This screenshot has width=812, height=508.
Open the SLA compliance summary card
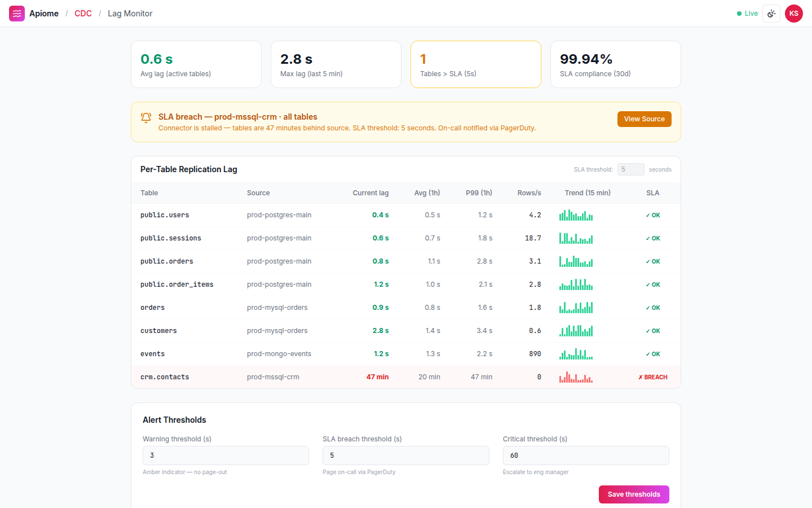click(x=616, y=64)
